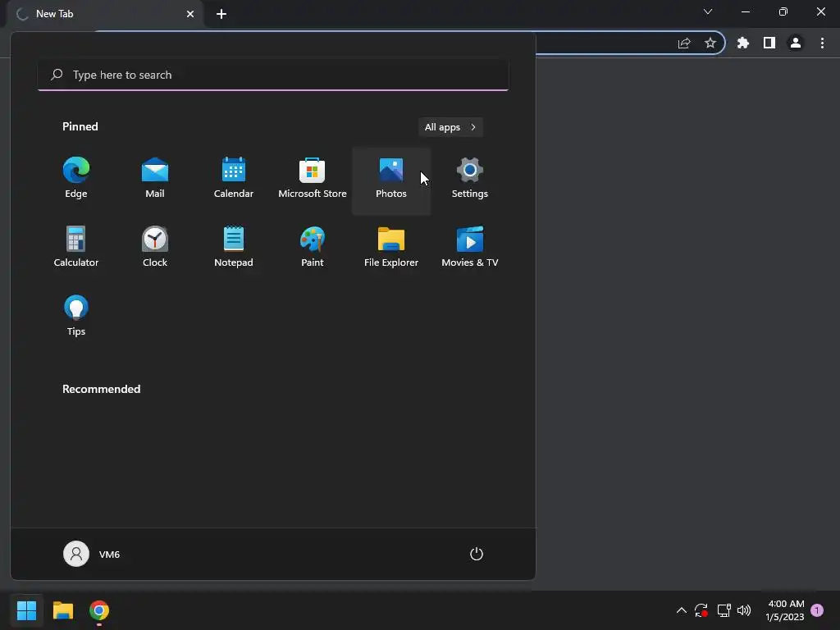Click the sync update tray icon
Screen dimensions: 840x630
click(701, 610)
